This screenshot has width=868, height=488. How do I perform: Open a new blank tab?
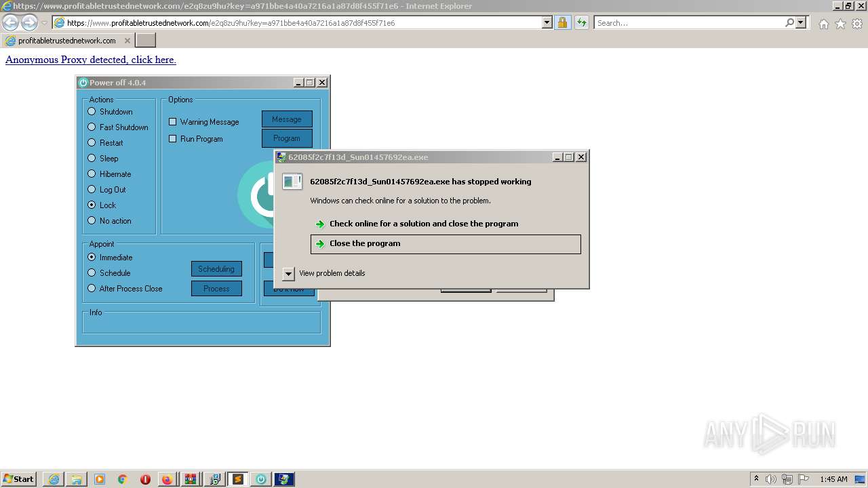[x=146, y=41]
